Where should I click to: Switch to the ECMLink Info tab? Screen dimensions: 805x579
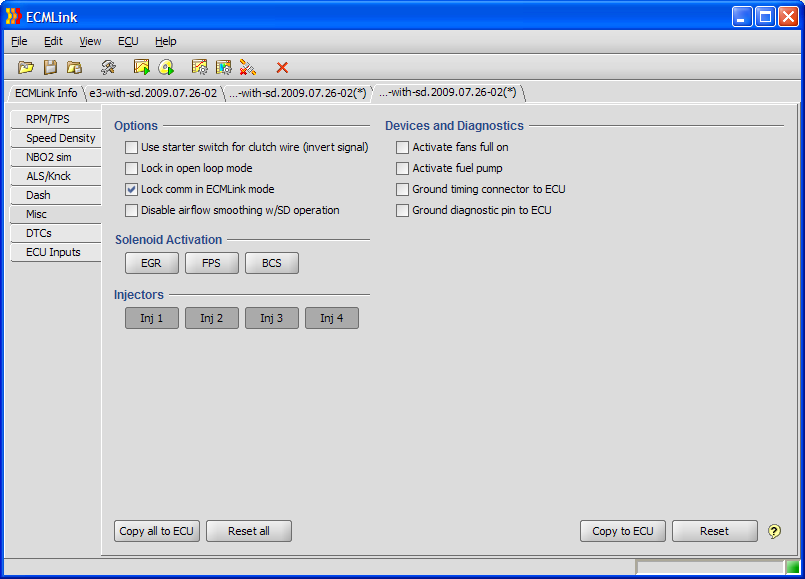pyautogui.click(x=45, y=93)
